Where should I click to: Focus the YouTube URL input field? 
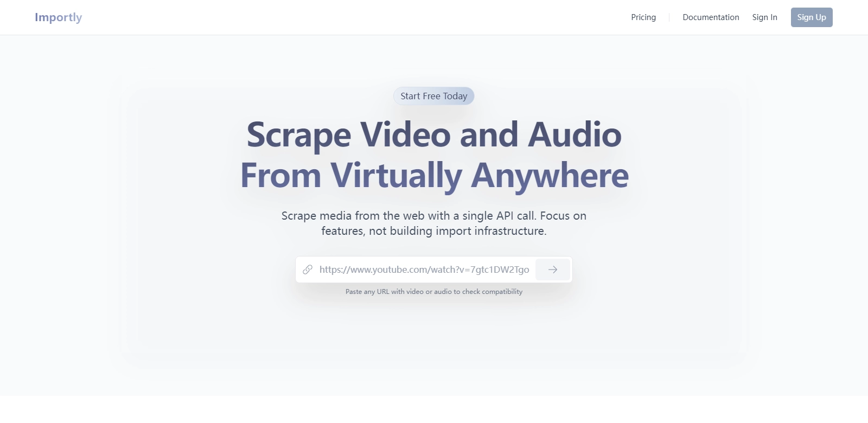coord(424,270)
